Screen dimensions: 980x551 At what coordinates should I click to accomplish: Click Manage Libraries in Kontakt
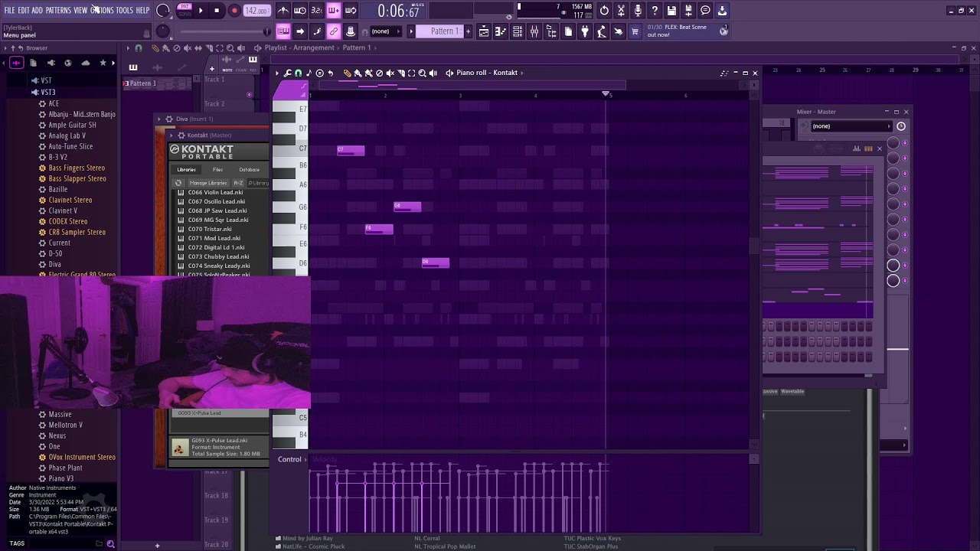pyautogui.click(x=208, y=183)
